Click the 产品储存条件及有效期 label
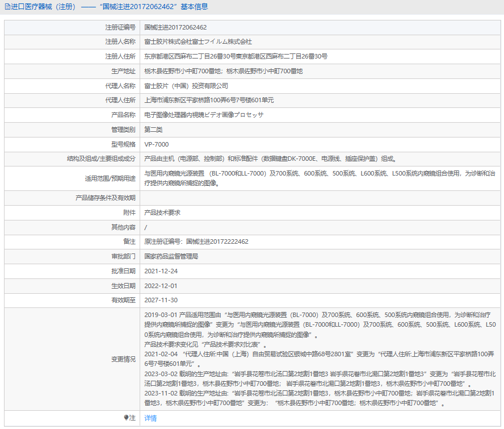The image size is (504, 429). click(x=106, y=198)
